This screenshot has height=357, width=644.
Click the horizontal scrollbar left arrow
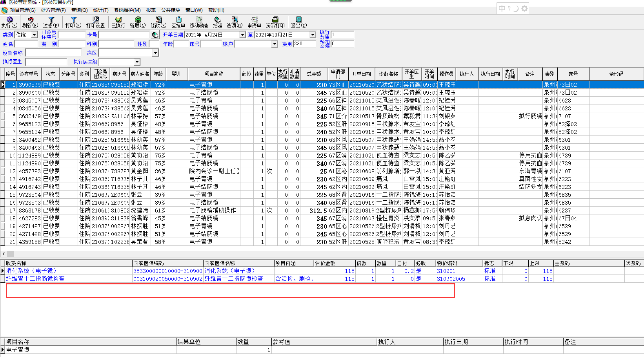click(4, 254)
